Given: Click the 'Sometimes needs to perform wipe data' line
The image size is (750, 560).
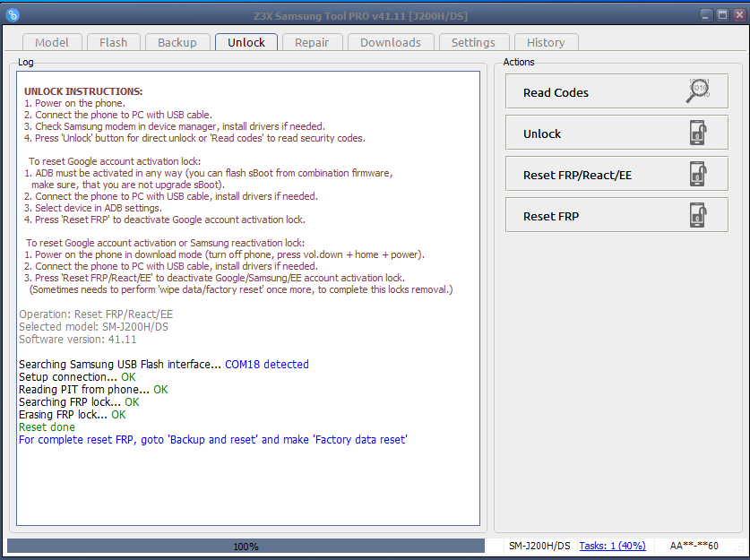Looking at the screenshot, I should coord(241,289).
